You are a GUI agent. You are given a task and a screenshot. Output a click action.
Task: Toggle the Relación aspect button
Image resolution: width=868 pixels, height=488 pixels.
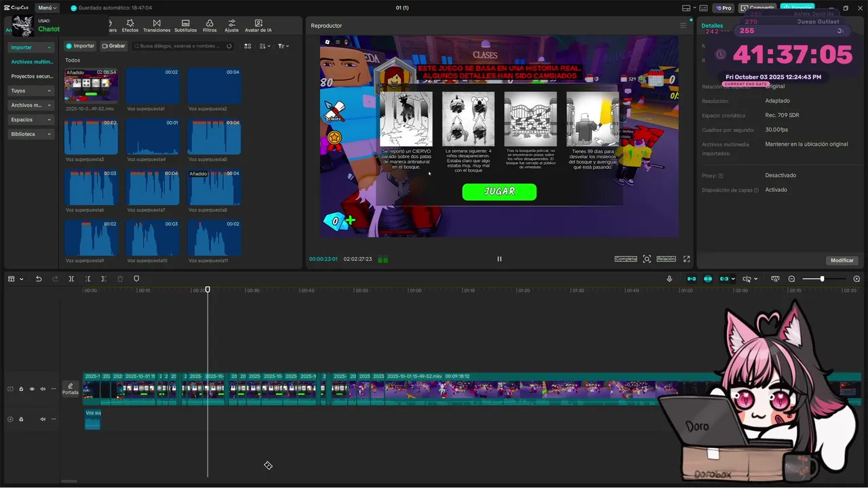666,259
